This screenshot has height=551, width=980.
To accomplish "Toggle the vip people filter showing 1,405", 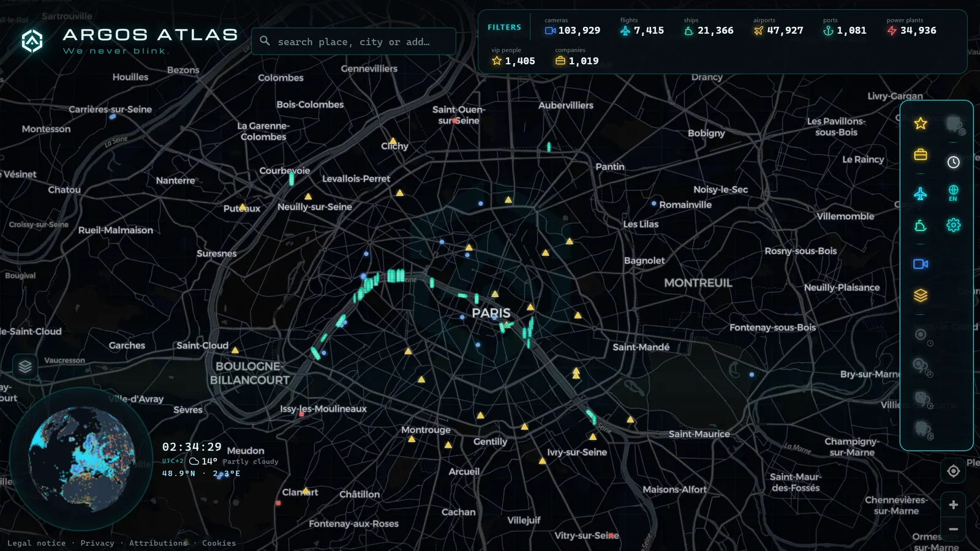I will point(513,57).
